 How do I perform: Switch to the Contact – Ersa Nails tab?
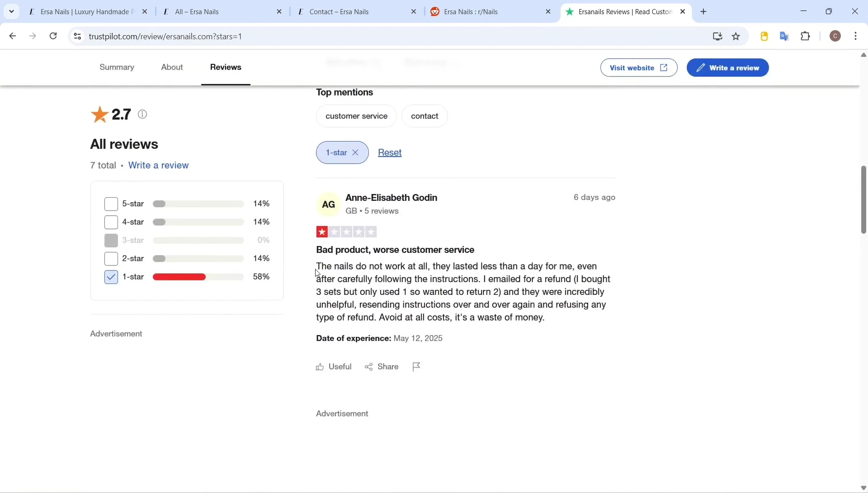356,12
